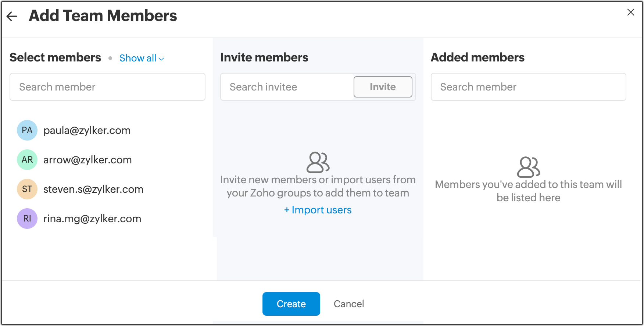Open the Import users link
Viewport: 644px width, 326px height.
pos(318,210)
